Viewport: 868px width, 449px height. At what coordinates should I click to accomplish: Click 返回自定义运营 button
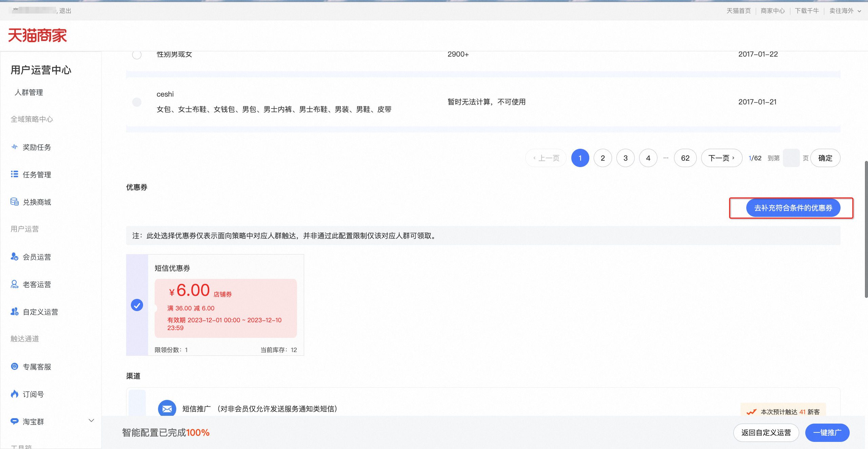coord(766,432)
